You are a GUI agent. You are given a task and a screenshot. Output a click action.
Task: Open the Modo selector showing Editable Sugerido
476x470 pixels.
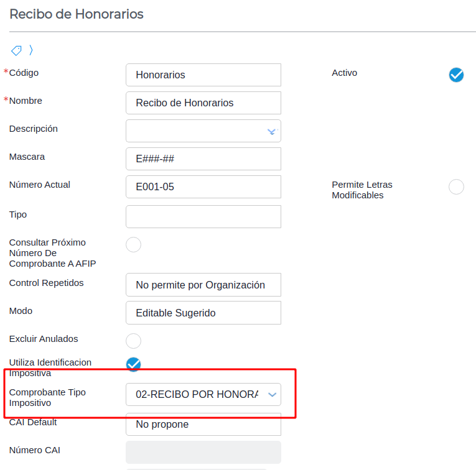click(x=203, y=313)
